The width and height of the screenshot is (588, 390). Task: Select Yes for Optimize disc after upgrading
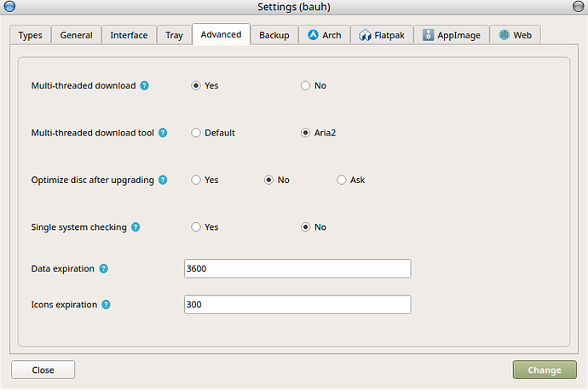pos(196,181)
